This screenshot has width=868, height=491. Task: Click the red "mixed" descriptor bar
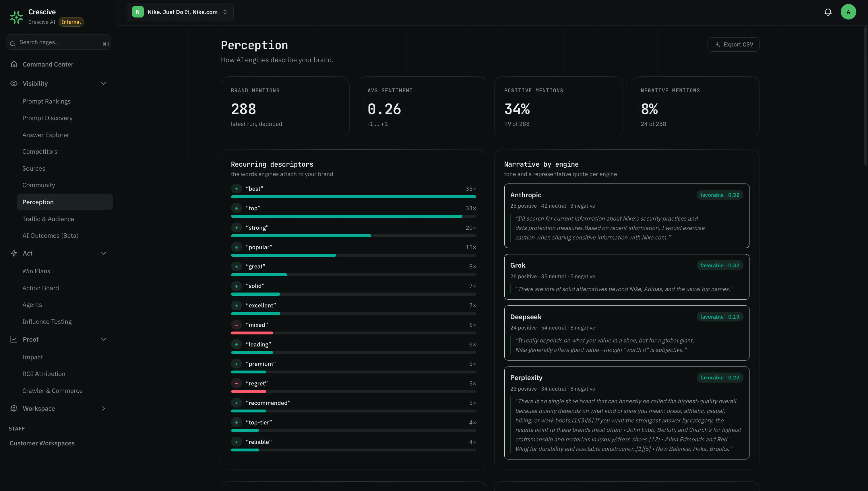(252, 333)
